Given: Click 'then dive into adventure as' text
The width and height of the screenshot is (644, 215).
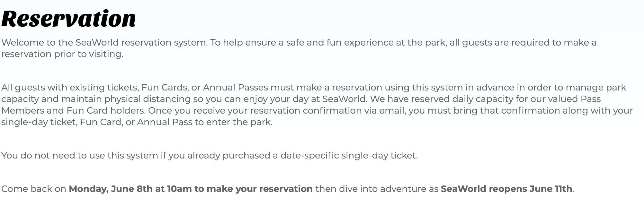Looking at the screenshot, I should 377,189.
